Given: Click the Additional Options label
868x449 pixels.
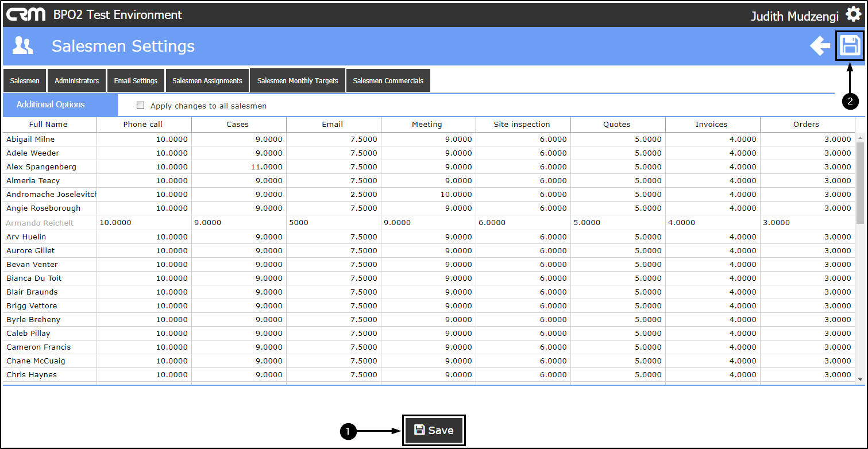Looking at the screenshot, I should 51,104.
